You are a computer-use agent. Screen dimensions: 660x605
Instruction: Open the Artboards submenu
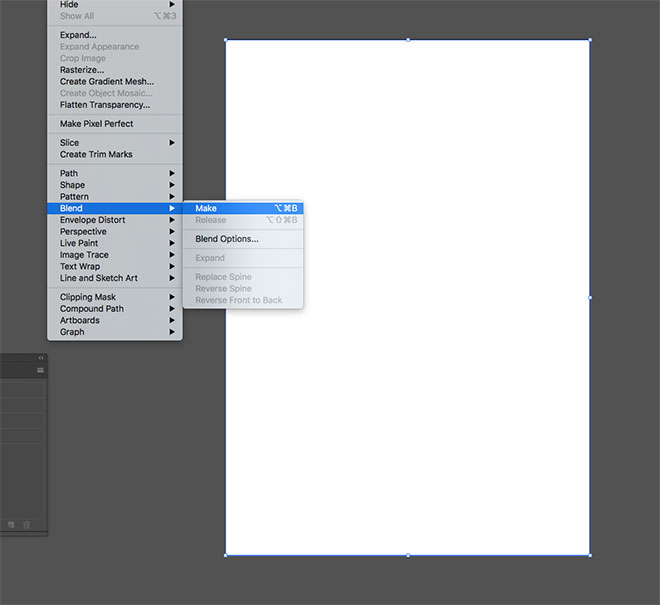coord(115,320)
